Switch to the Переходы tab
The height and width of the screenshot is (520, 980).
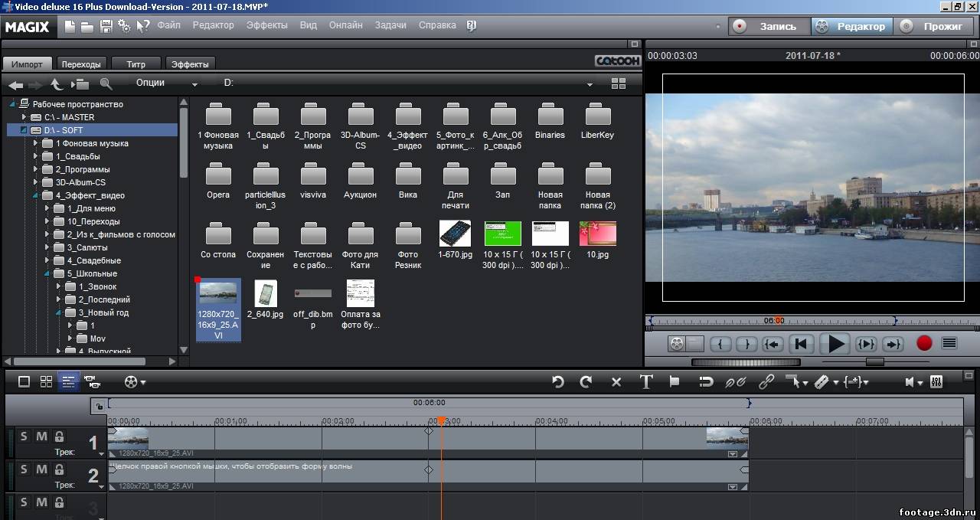tap(81, 64)
